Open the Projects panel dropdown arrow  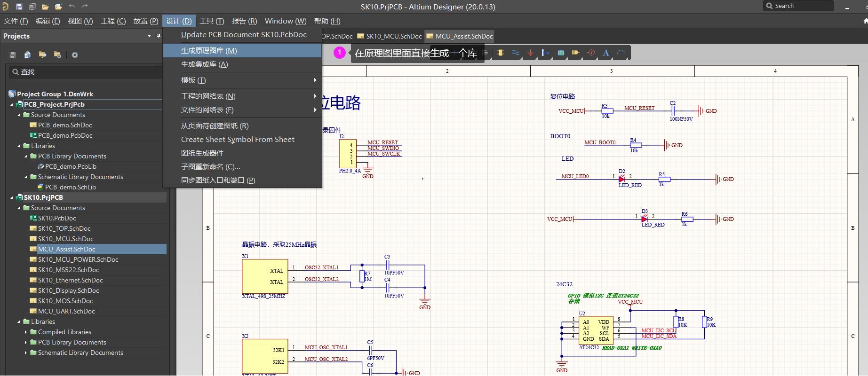tap(149, 36)
